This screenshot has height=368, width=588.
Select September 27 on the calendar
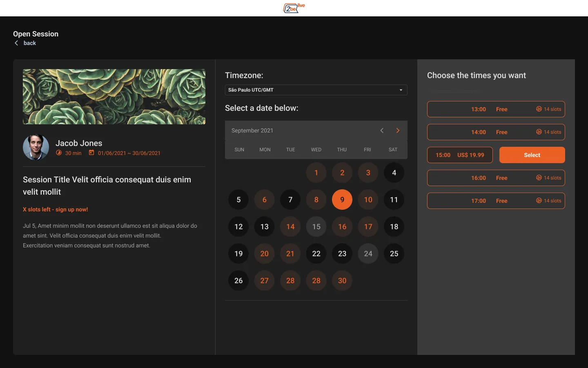pyautogui.click(x=264, y=280)
